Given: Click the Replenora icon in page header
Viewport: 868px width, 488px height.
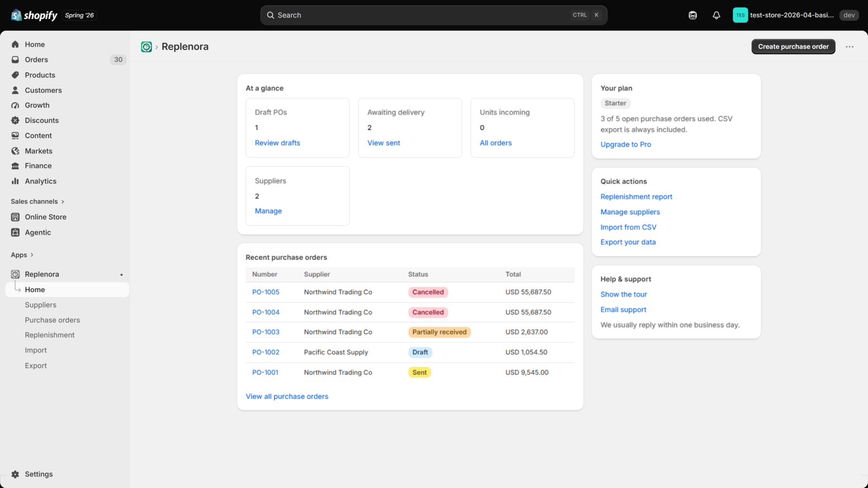Looking at the screenshot, I should [146, 47].
